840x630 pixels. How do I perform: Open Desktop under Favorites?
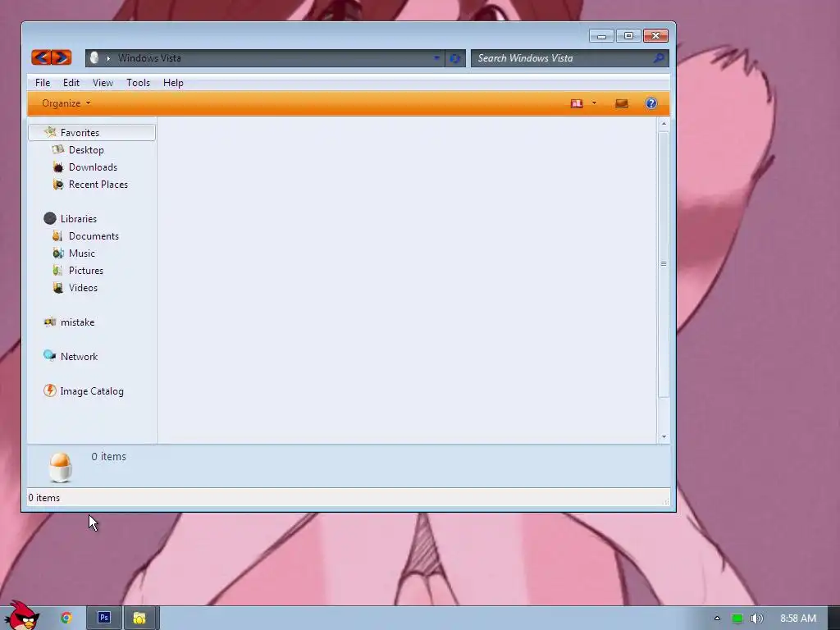click(86, 150)
